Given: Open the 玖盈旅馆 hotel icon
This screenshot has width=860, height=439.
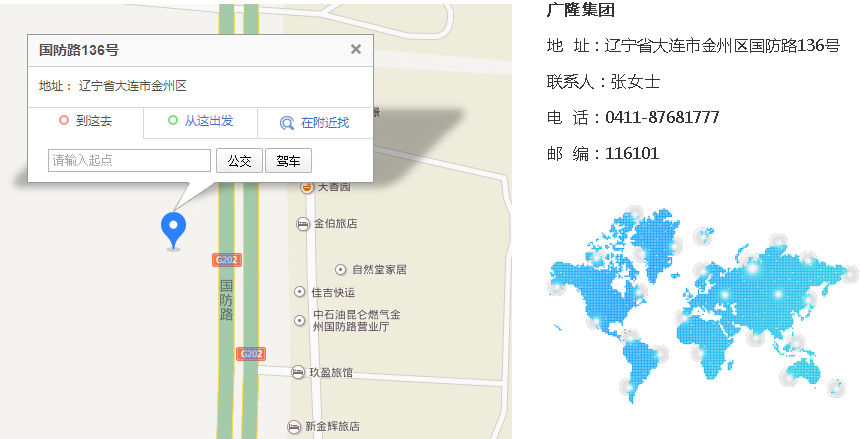Looking at the screenshot, I should click(297, 372).
